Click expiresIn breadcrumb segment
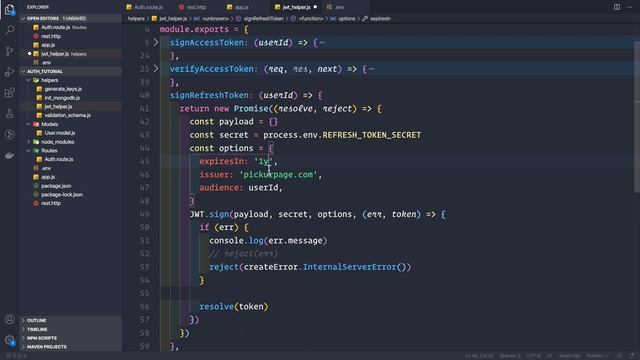This screenshot has width=640, height=360. coord(380,18)
